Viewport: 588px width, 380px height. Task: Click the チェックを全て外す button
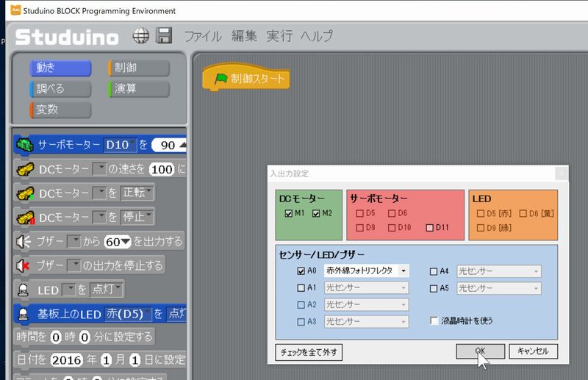[x=309, y=352]
